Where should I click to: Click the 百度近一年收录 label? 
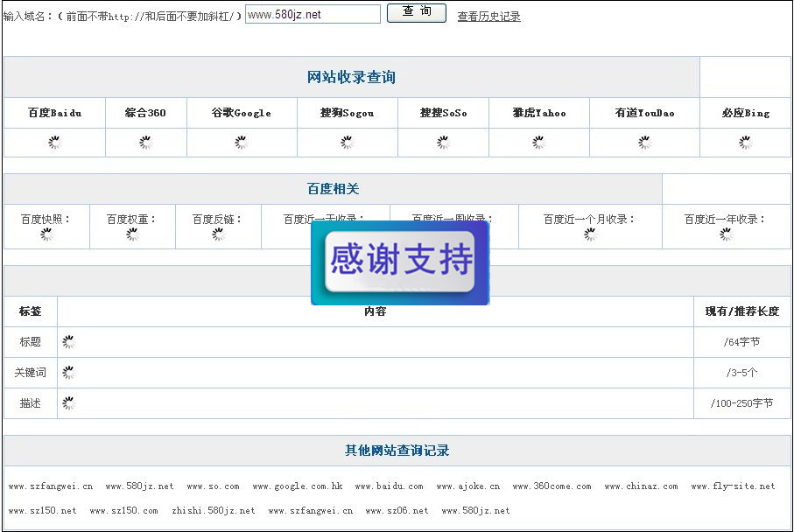pos(725,219)
